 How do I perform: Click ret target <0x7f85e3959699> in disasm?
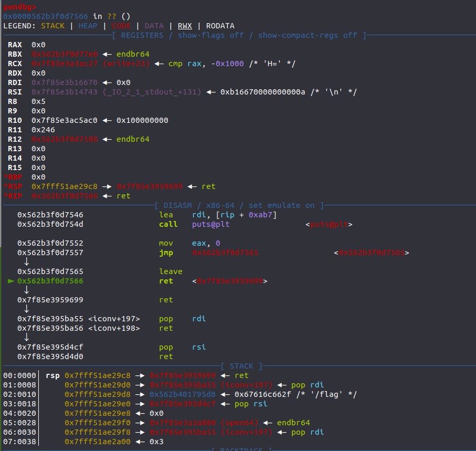click(x=230, y=281)
